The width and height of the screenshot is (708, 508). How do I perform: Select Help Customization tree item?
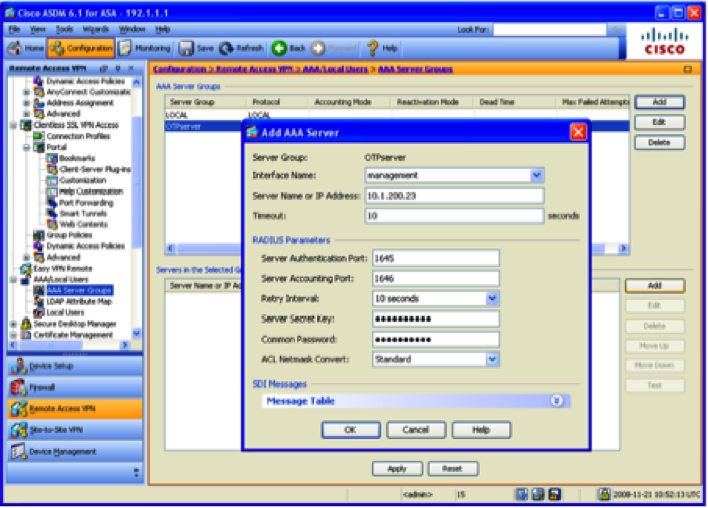(x=91, y=191)
